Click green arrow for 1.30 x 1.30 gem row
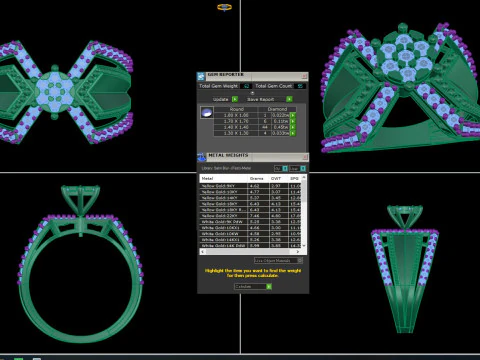The image size is (480, 360). tap(293, 133)
